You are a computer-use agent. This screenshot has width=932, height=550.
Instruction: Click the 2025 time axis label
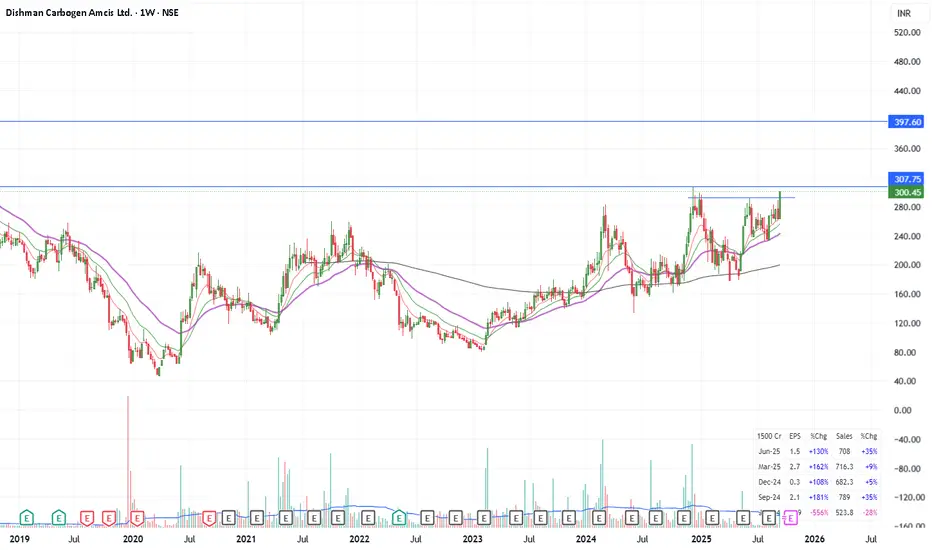[701, 539]
